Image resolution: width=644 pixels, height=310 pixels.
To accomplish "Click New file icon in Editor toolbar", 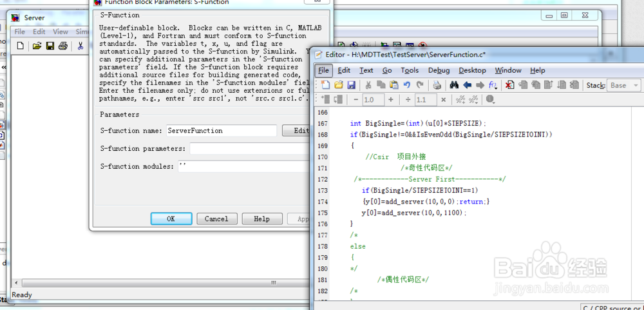I will pos(325,85).
